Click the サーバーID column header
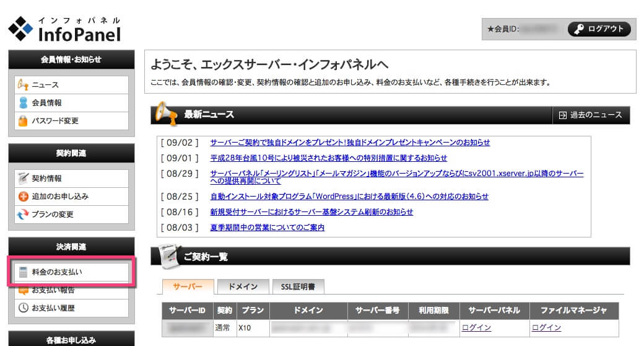The width and height of the screenshot is (644, 346). 187,311
